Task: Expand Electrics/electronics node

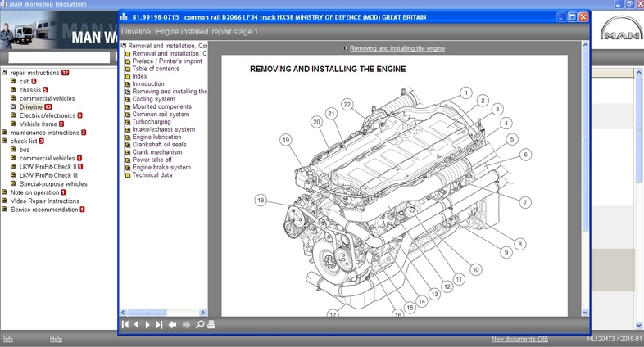Action: pos(13,115)
